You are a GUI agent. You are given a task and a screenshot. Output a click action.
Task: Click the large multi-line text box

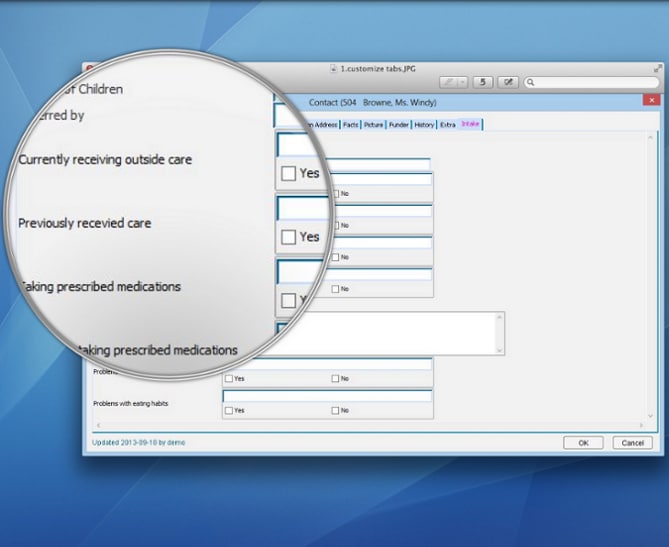click(x=395, y=333)
